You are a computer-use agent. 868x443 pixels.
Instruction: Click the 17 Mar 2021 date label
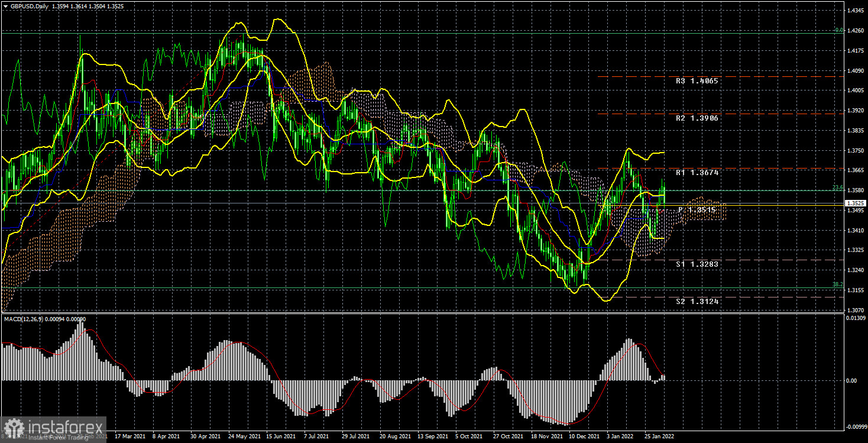point(129,436)
